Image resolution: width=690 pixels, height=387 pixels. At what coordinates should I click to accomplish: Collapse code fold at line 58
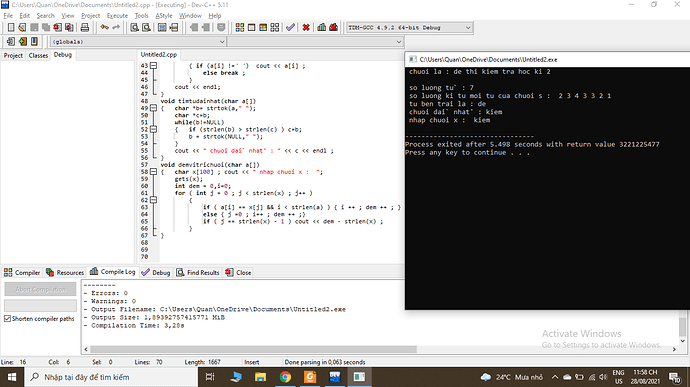(x=153, y=172)
